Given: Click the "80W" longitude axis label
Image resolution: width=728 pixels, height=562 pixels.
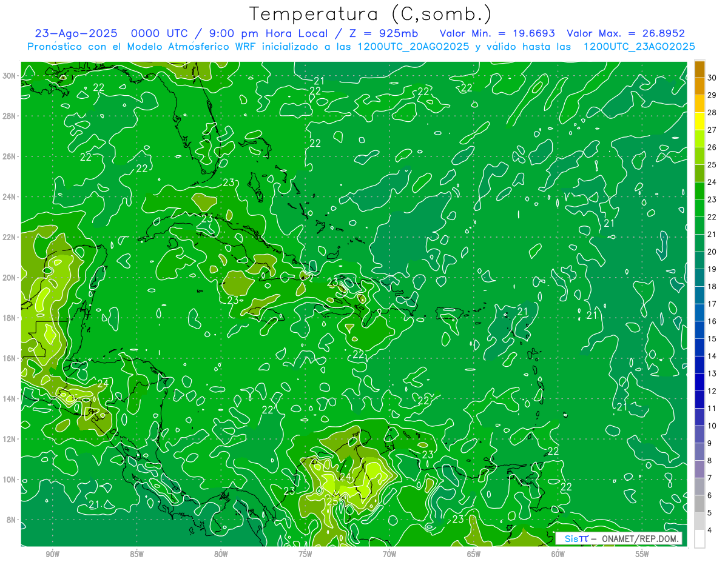Looking at the screenshot, I should point(221,555).
